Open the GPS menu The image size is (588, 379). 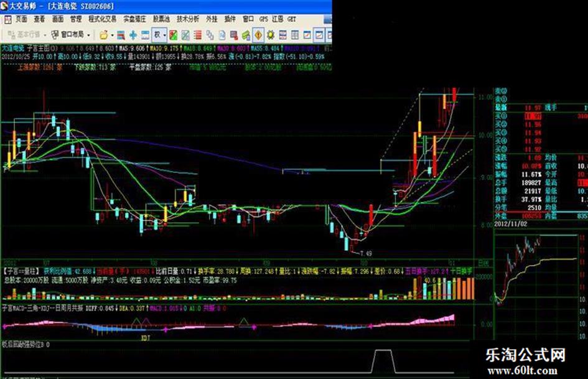click(264, 19)
